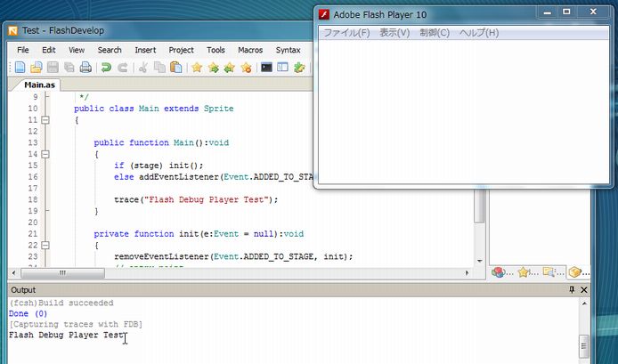Click the Adobe Flash Player title icon

[324, 14]
